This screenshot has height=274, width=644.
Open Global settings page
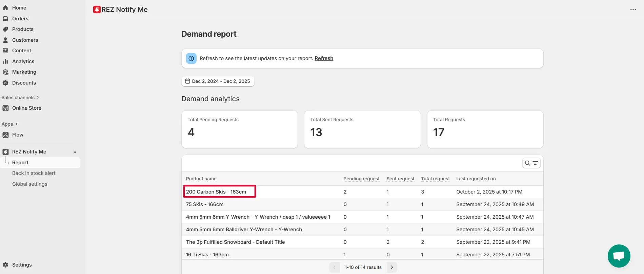pos(30,184)
